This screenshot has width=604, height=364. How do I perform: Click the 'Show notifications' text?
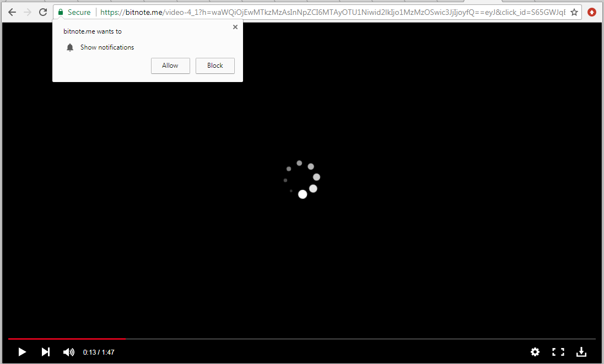107,47
